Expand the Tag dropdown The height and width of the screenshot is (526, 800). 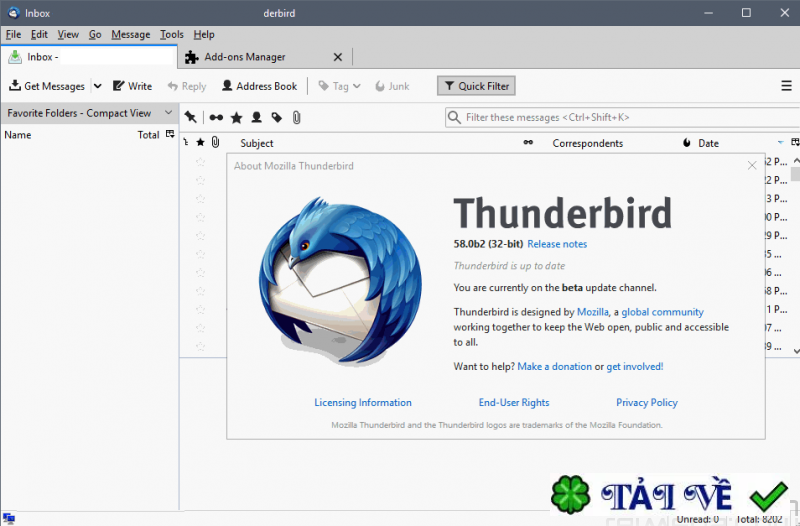click(x=339, y=86)
